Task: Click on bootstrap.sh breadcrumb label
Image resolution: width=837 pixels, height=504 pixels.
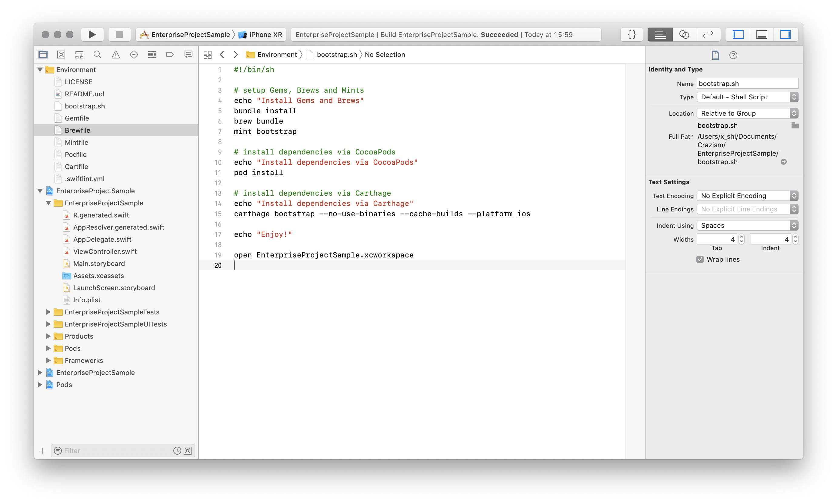Action: pyautogui.click(x=337, y=55)
